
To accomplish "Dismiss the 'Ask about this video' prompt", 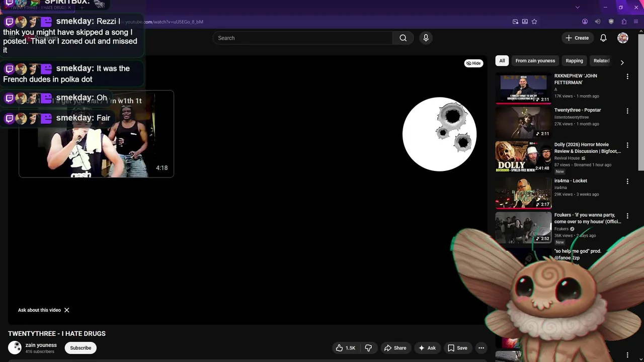I will tap(66, 310).
